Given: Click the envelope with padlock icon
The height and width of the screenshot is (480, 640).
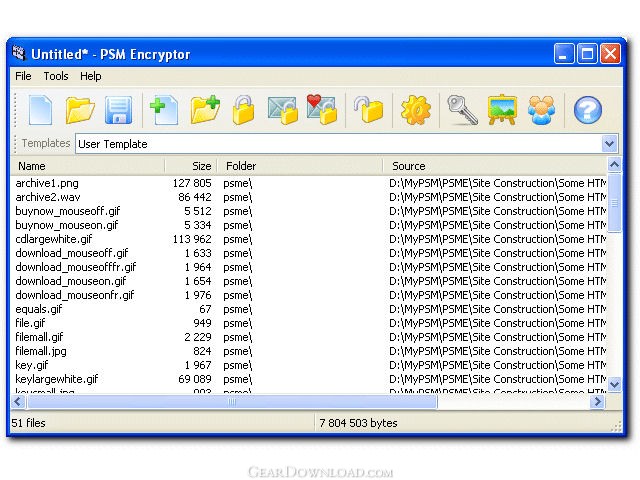Looking at the screenshot, I should pos(282,110).
